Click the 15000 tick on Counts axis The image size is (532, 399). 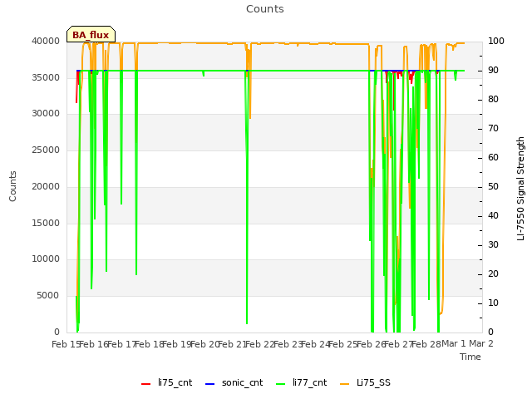point(46,223)
